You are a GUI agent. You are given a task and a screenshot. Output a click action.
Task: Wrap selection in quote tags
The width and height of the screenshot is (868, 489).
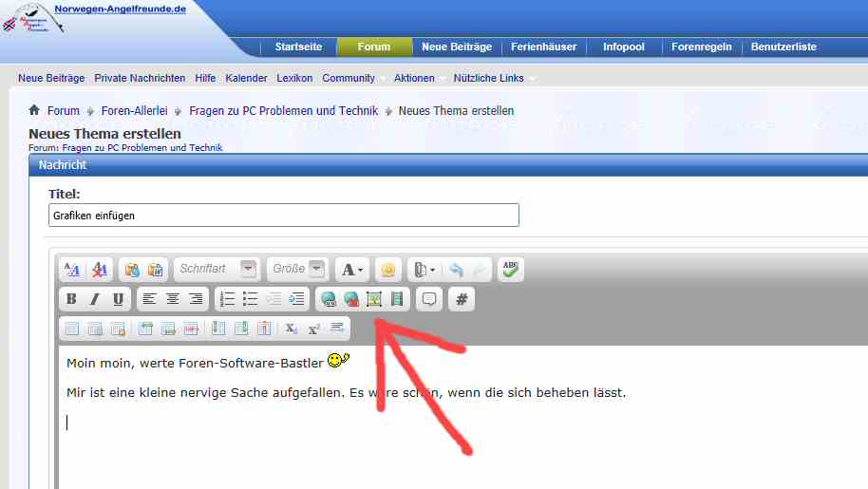[429, 299]
